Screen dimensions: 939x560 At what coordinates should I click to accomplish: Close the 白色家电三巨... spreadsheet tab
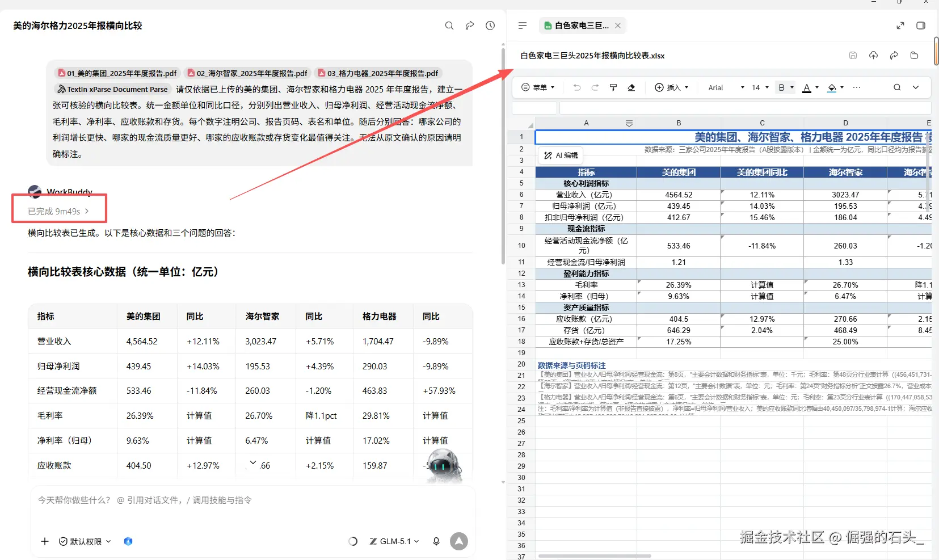pos(618,26)
